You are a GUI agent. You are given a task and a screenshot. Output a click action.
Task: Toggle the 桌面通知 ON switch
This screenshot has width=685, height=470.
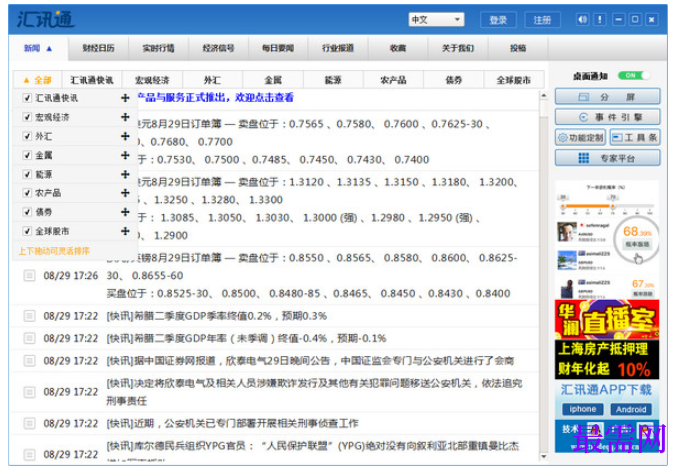coord(633,76)
